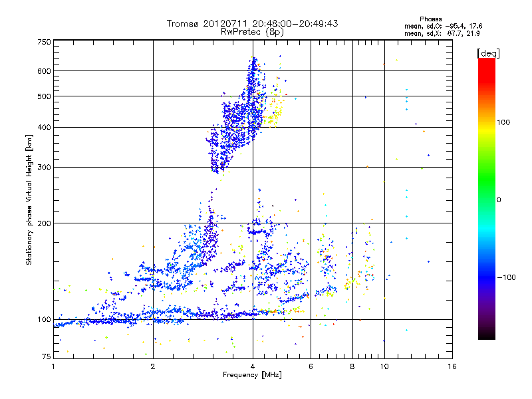Click the "Stationary phase Virtual Height [km]" axis title
The height and width of the screenshot is (399, 532).
pyautogui.click(x=29, y=199)
